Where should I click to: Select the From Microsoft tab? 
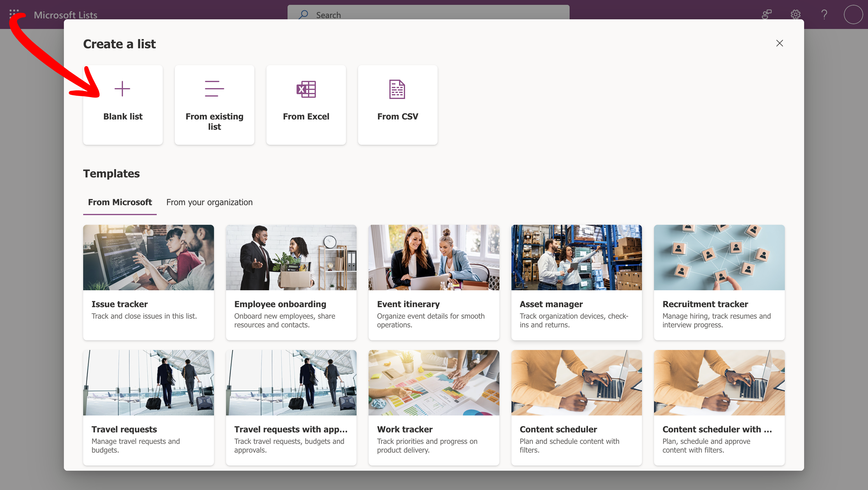120,202
